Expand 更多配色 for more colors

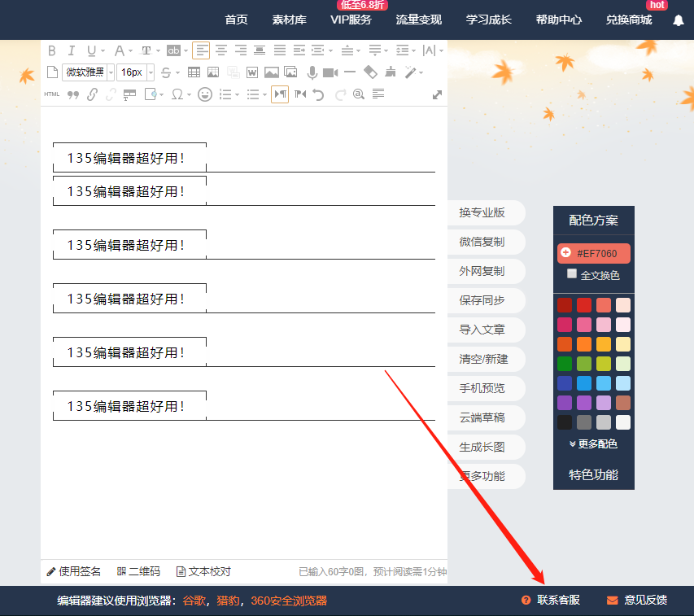click(x=594, y=443)
